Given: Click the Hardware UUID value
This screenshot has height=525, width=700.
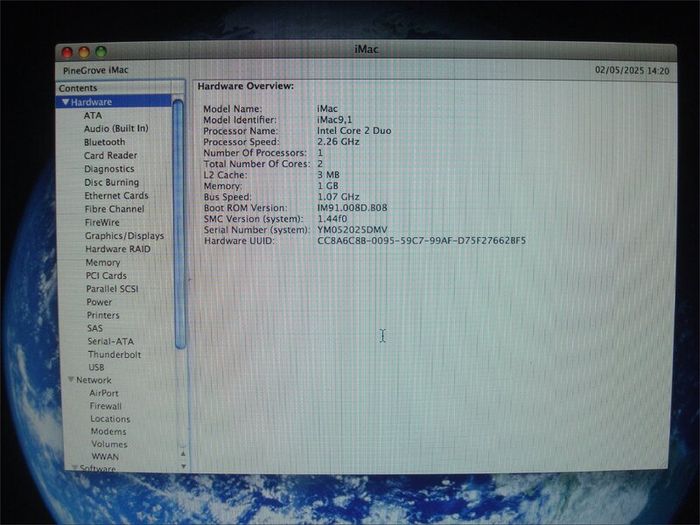Looking at the screenshot, I should click(421, 241).
